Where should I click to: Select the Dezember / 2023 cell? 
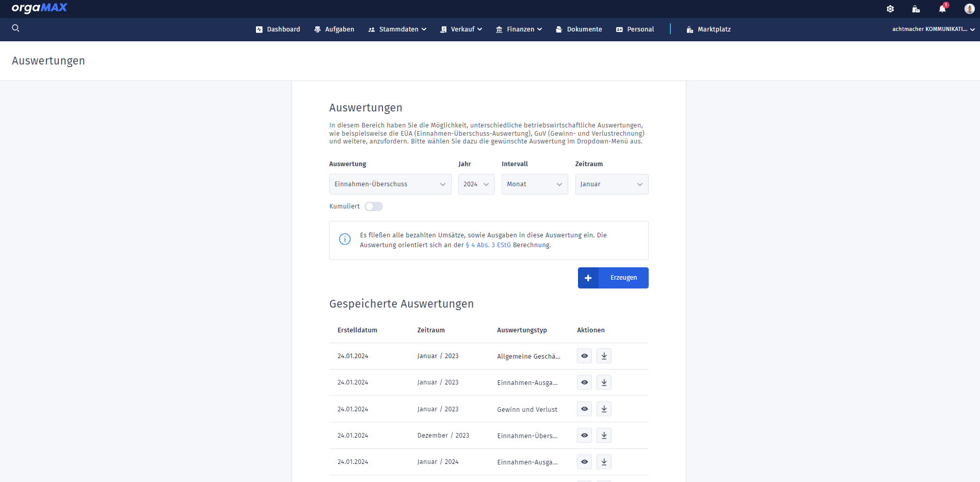click(x=443, y=436)
